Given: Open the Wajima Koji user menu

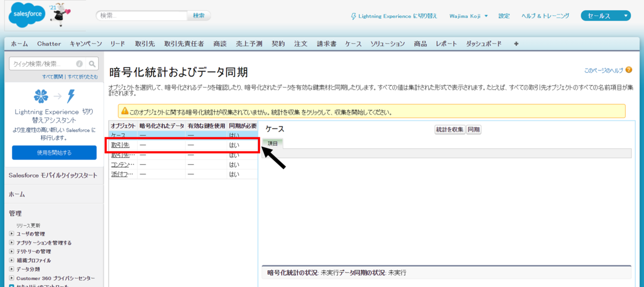Looking at the screenshot, I should (469, 16).
